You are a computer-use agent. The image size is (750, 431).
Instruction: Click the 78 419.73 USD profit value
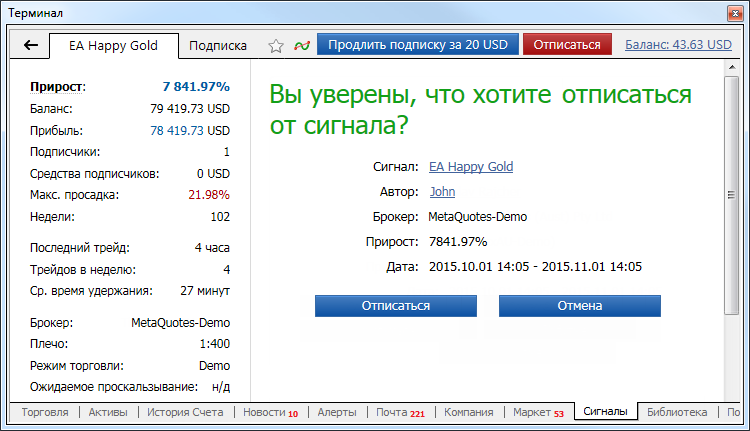(190, 131)
